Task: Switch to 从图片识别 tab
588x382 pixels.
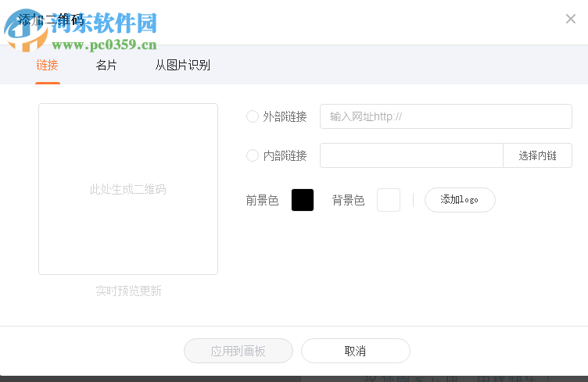Action: (x=183, y=65)
